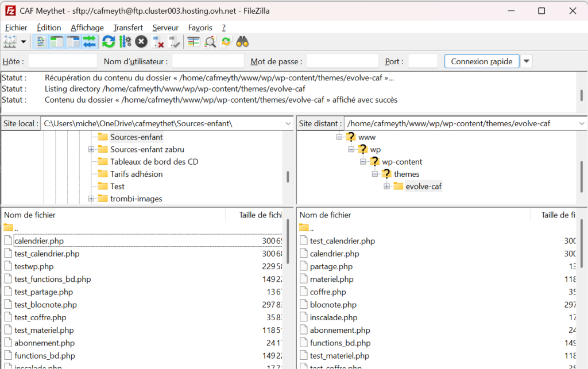Open the Site Manager icon

coord(10,41)
